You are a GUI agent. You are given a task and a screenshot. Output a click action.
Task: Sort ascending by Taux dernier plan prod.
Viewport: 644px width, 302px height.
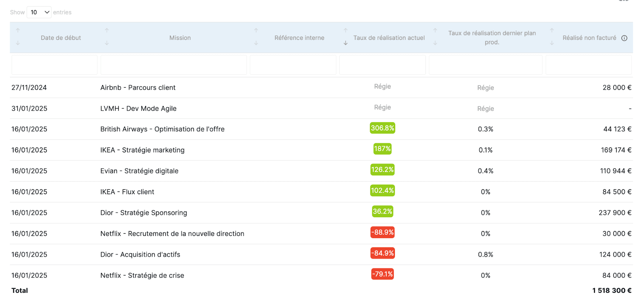[x=435, y=31]
